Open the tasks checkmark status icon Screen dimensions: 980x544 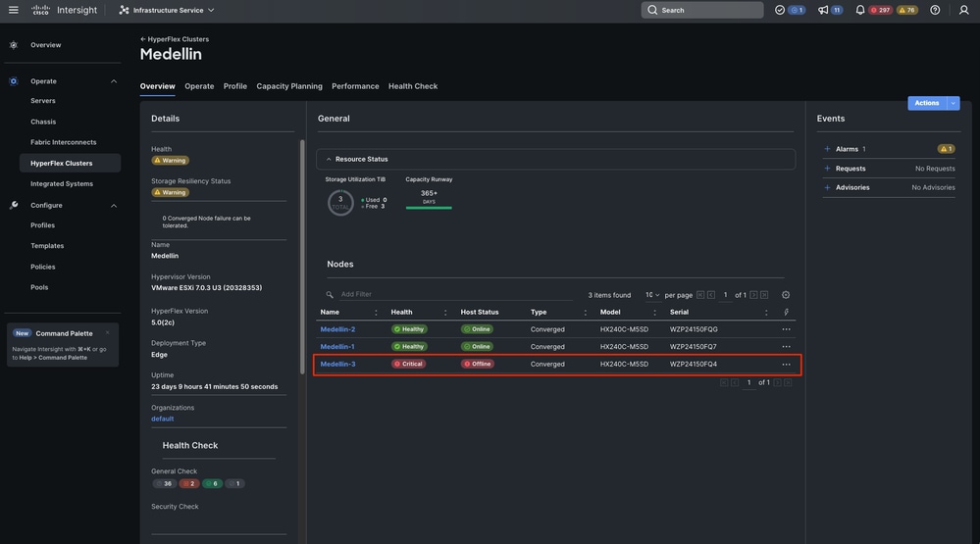pyautogui.click(x=779, y=10)
